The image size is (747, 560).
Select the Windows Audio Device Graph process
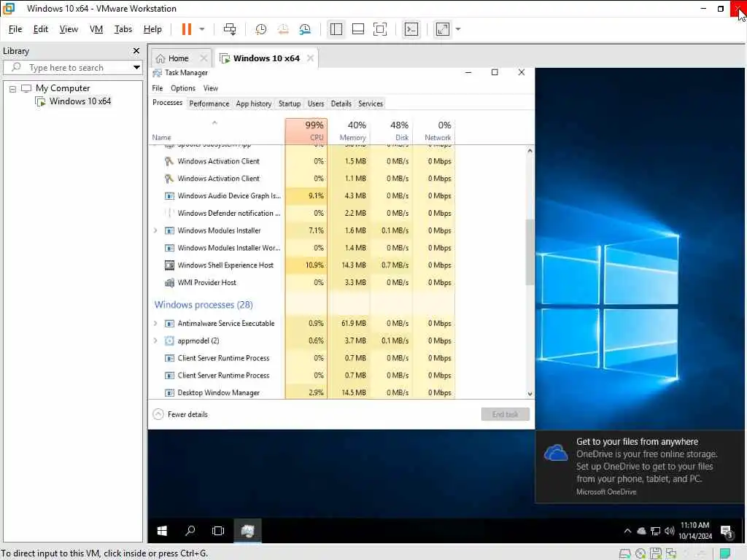click(x=301, y=195)
